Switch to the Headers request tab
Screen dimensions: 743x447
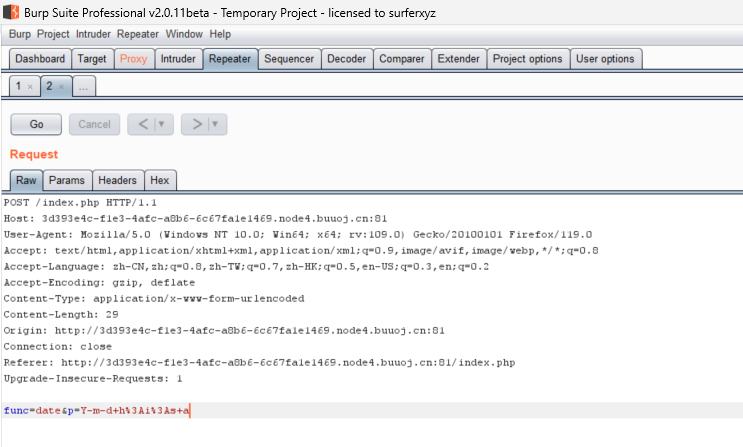(117, 181)
